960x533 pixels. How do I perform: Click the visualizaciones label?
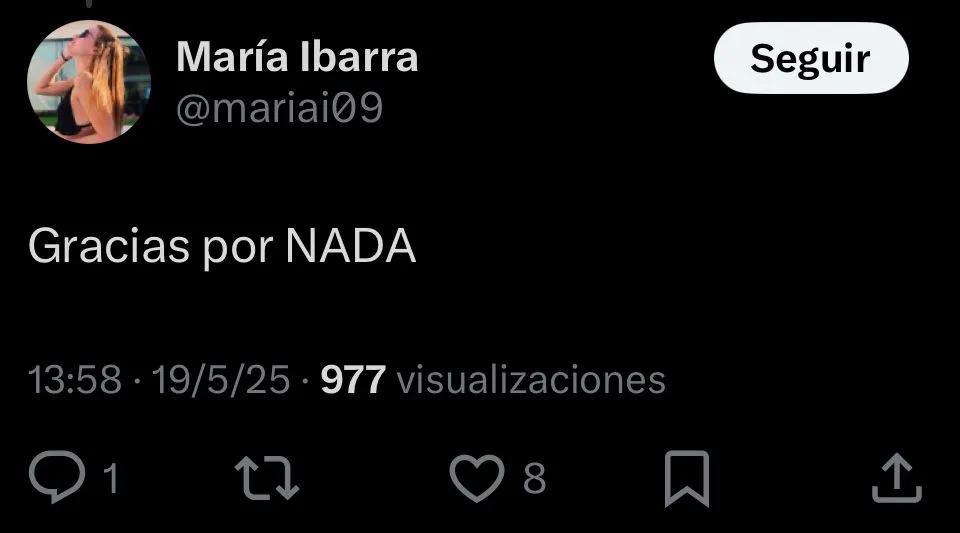coord(531,380)
